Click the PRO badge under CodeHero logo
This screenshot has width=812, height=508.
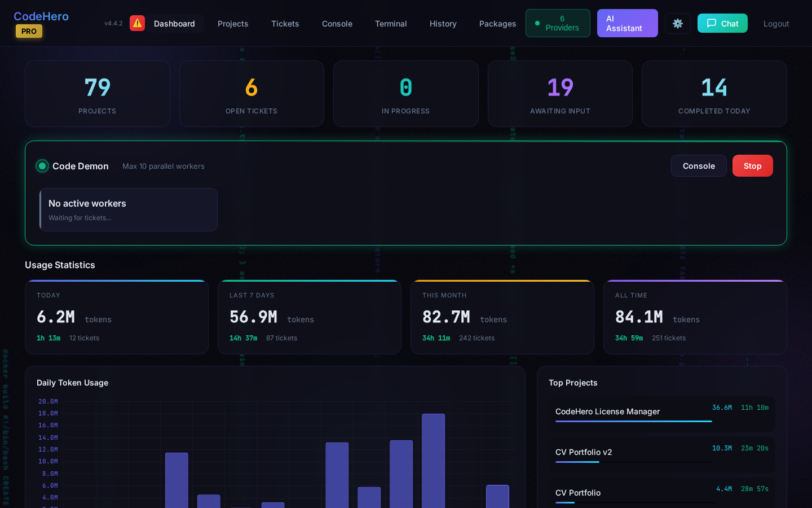coord(29,32)
